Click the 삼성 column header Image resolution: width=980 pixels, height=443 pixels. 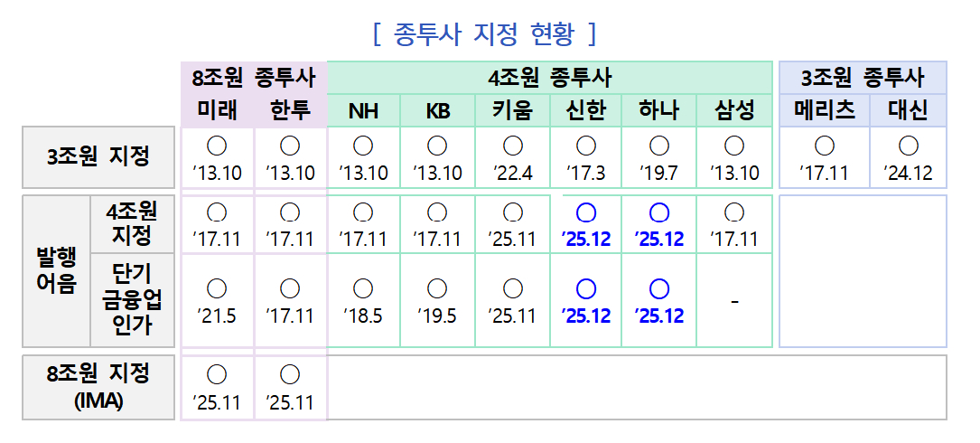coord(734,110)
